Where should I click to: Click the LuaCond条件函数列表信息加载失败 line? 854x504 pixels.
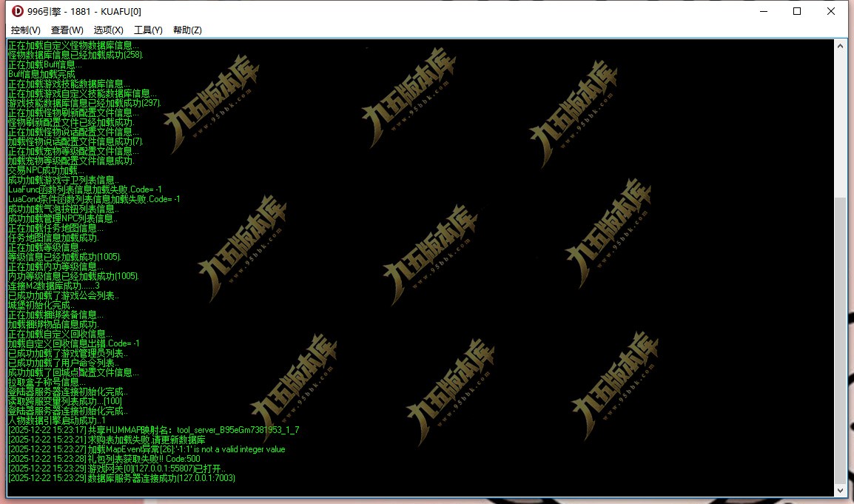(94, 199)
